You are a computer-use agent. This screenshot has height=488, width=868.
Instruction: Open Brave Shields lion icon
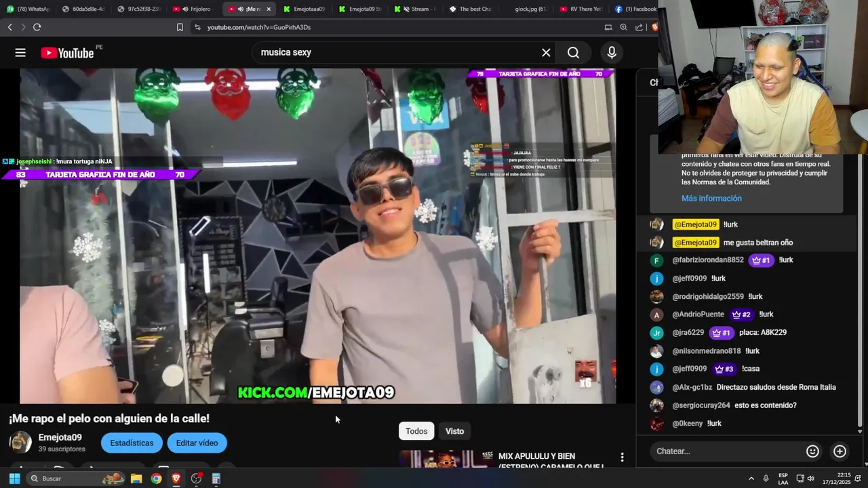(x=654, y=27)
